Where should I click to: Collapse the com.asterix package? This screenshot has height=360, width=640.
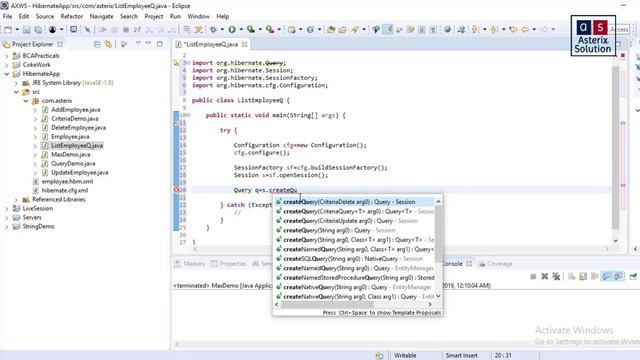26,101
